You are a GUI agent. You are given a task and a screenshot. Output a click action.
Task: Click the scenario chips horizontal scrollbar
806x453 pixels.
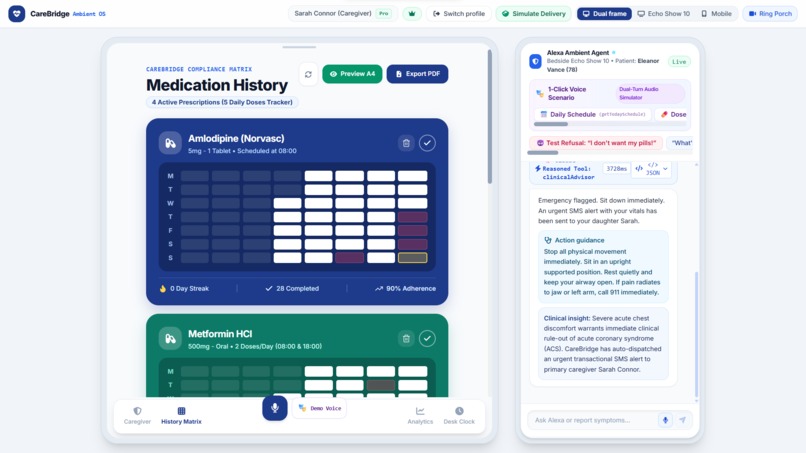tap(551, 124)
